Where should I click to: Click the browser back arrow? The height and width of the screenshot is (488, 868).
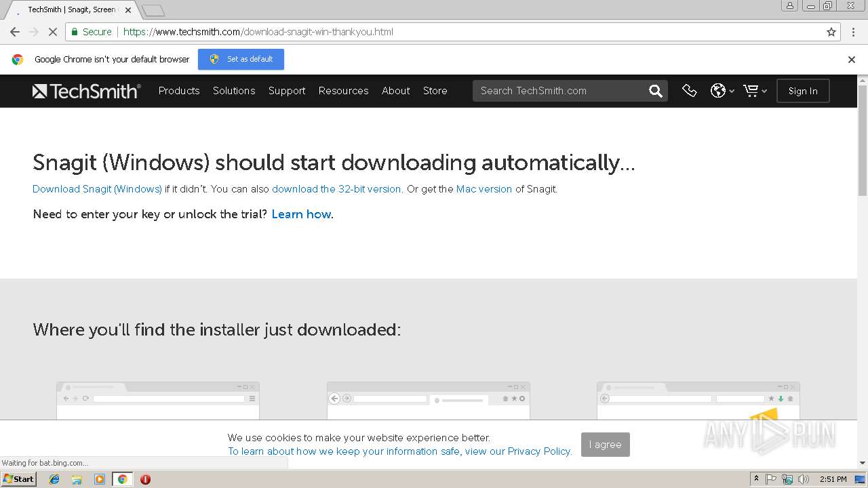[14, 32]
